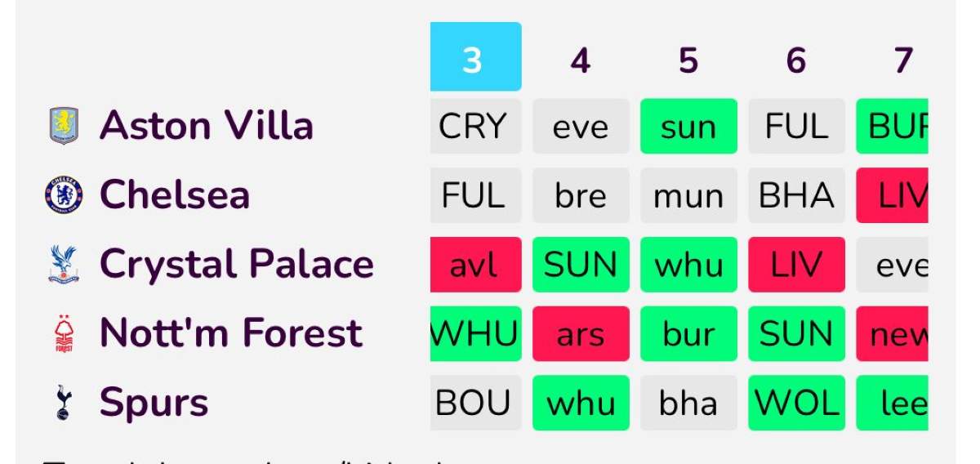Click the Crystal Palace eagle crest
Image resolution: width=980 pixels, height=464 pixels.
tap(64, 265)
